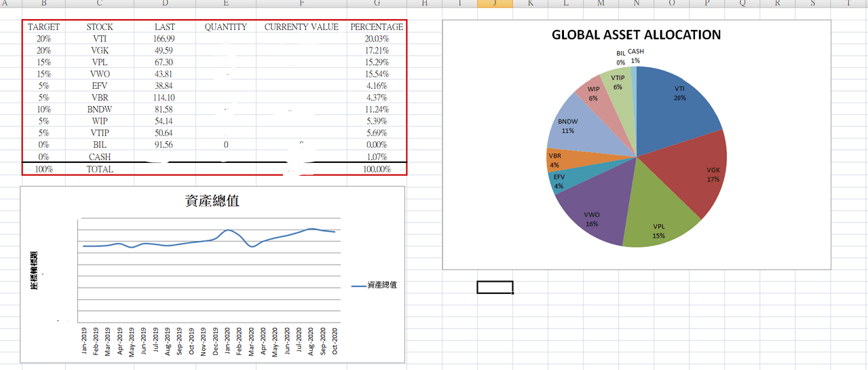Click the WIP stock cell
This screenshot has width=868, height=370.
[x=100, y=121]
